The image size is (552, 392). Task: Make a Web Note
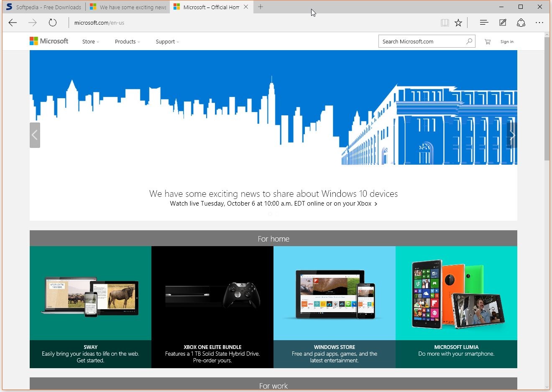point(503,23)
